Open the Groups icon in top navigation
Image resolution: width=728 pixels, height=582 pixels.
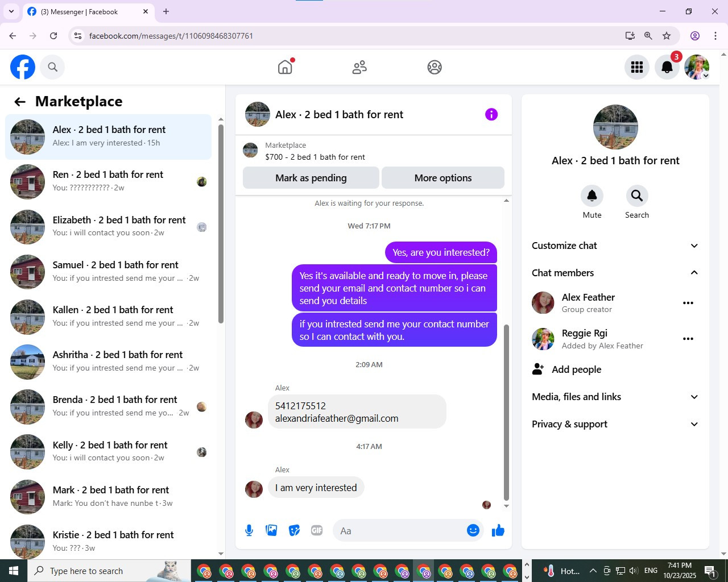[x=435, y=67]
